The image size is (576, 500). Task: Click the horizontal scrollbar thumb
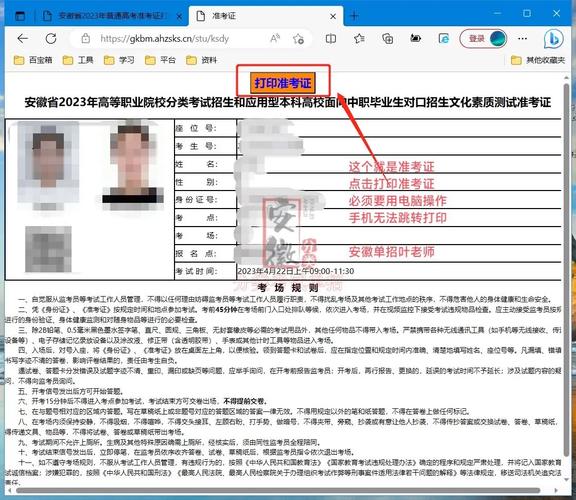click(x=278, y=491)
